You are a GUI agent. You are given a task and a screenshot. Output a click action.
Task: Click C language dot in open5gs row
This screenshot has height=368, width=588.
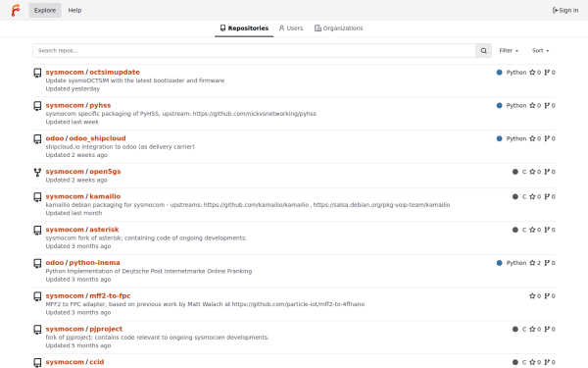pyautogui.click(x=515, y=172)
